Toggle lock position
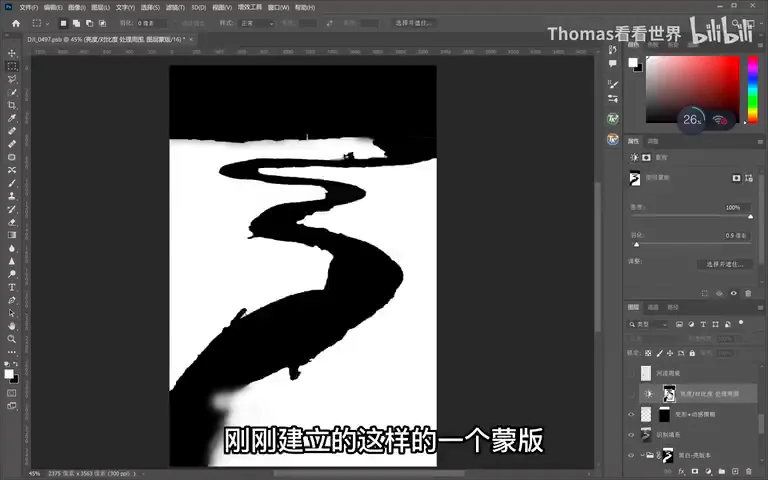 coord(670,353)
